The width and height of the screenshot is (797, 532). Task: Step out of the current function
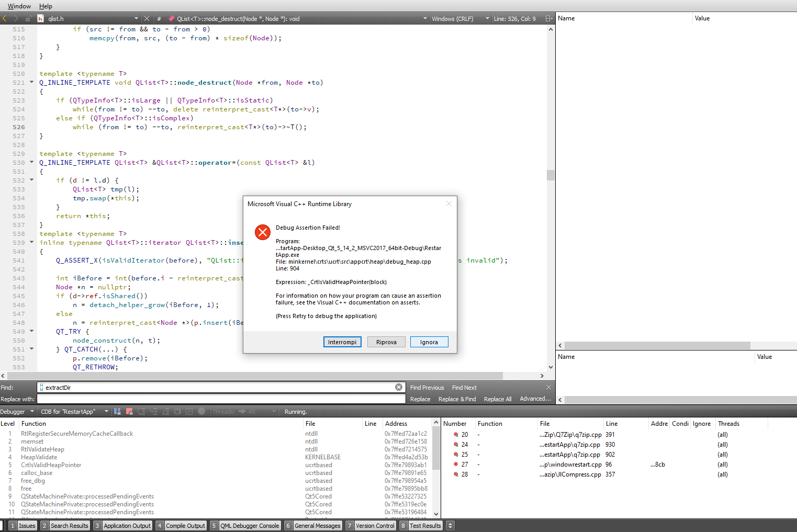166,412
